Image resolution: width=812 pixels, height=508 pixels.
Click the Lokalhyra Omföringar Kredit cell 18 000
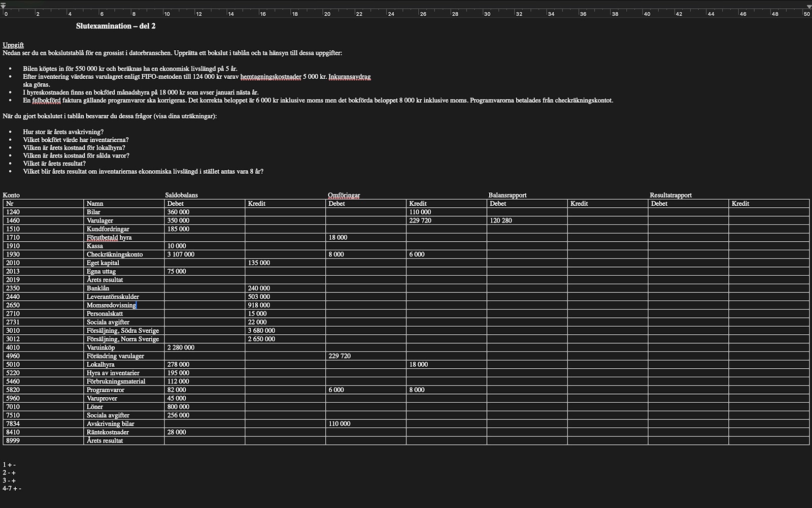418,364
